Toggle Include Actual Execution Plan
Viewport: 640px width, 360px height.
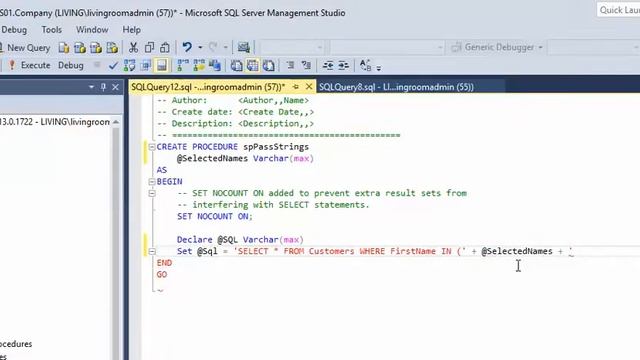(x=182, y=65)
